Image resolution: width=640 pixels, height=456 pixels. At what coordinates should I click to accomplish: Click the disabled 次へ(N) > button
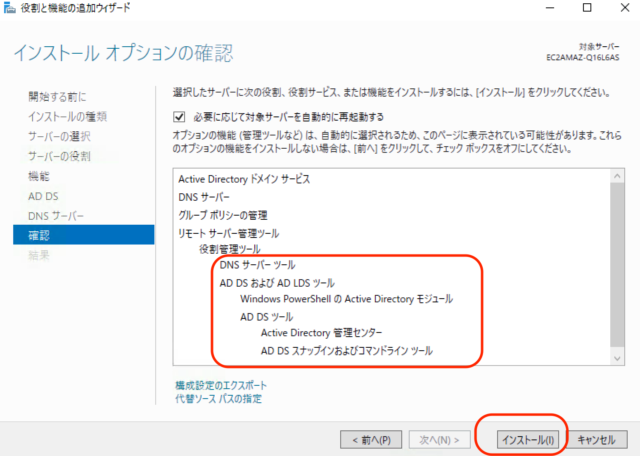439,440
